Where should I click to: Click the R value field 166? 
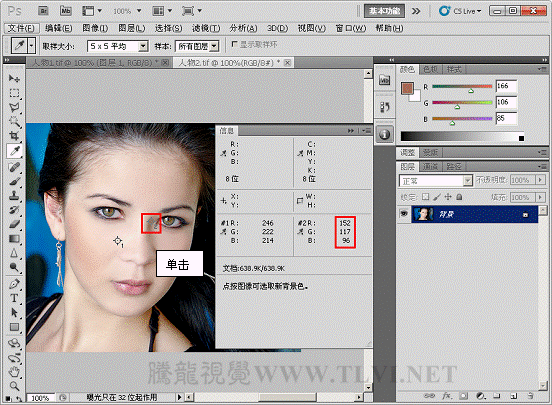506,86
